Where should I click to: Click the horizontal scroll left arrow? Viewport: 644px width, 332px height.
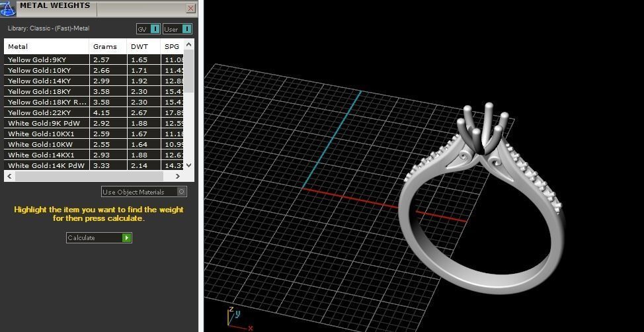tap(9, 176)
